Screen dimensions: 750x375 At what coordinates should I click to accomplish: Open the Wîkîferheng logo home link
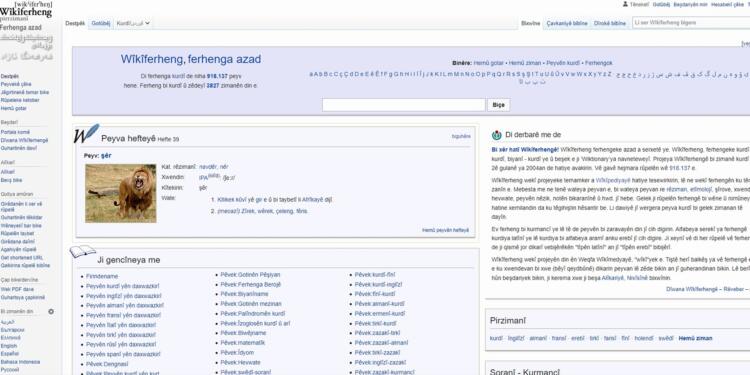[x=26, y=31]
